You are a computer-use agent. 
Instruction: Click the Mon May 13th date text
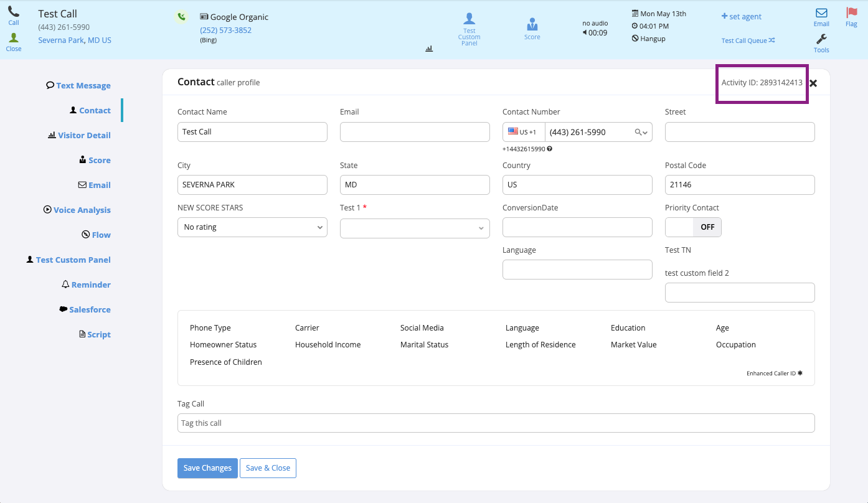click(x=663, y=14)
